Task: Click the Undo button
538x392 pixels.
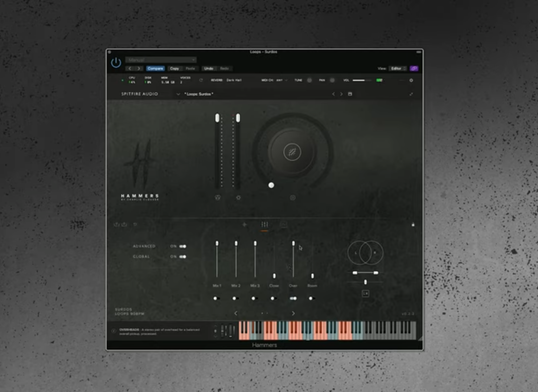Action: click(x=209, y=68)
